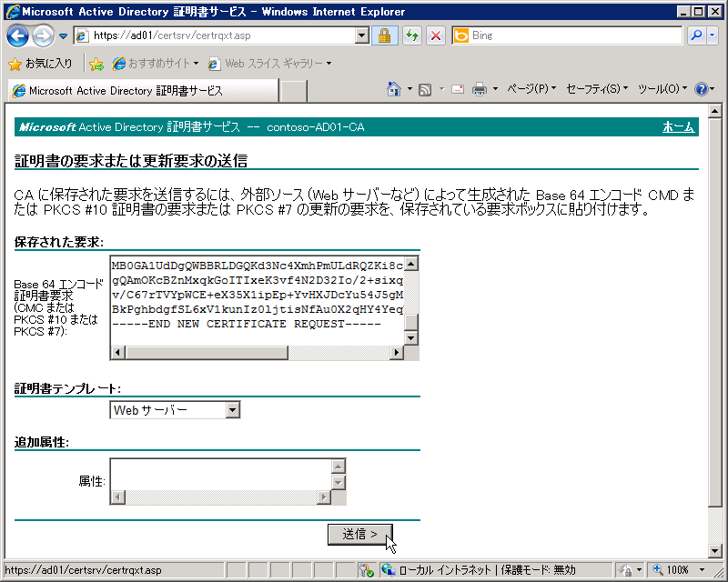Click the 証明書の要求または更新要求の送信 heading
728x582 pixels.
(x=131, y=161)
